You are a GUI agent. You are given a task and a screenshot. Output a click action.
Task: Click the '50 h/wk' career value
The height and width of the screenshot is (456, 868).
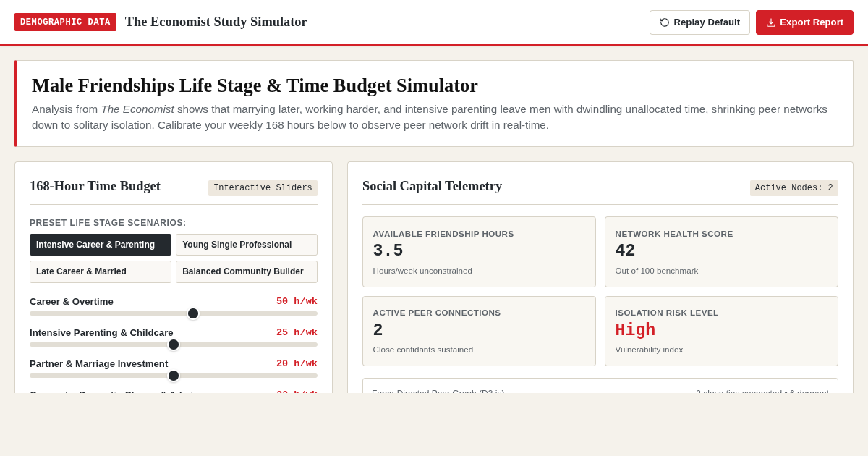[x=297, y=301]
